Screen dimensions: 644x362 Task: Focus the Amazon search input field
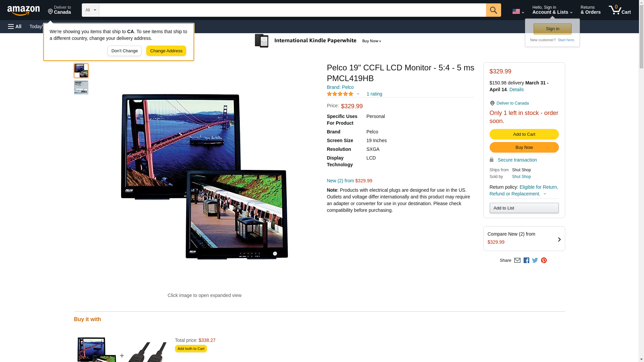(x=292, y=10)
